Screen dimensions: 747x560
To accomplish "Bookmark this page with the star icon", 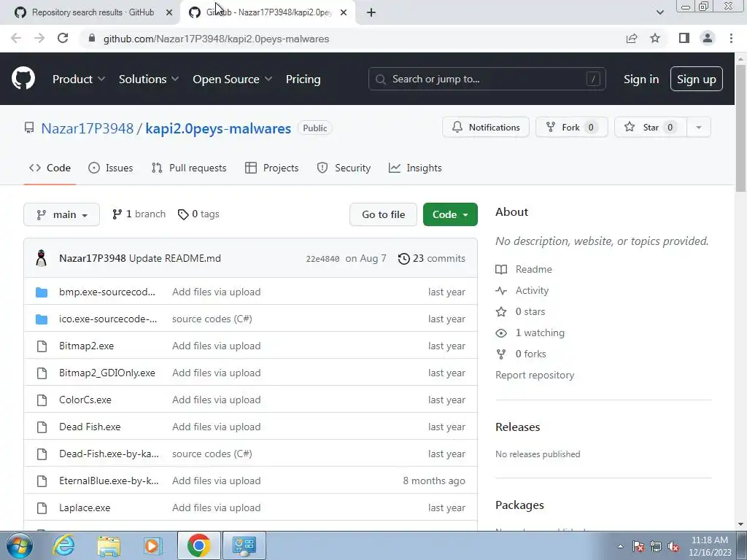I will click(x=655, y=39).
